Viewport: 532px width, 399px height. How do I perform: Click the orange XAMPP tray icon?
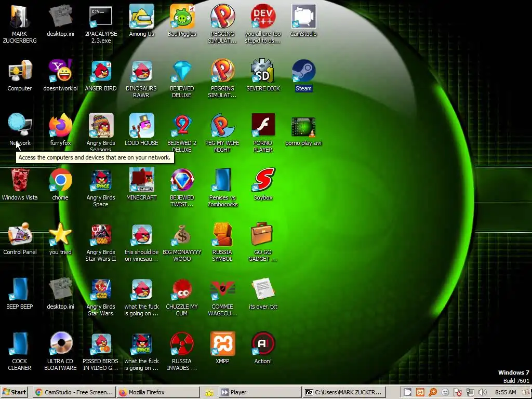pyautogui.click(x=420, y=393)
